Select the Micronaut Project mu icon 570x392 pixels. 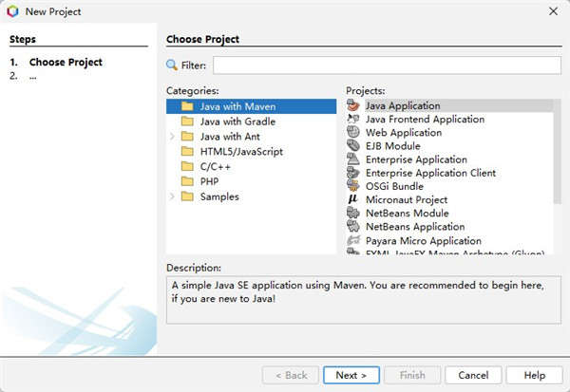tap(353, 200)
